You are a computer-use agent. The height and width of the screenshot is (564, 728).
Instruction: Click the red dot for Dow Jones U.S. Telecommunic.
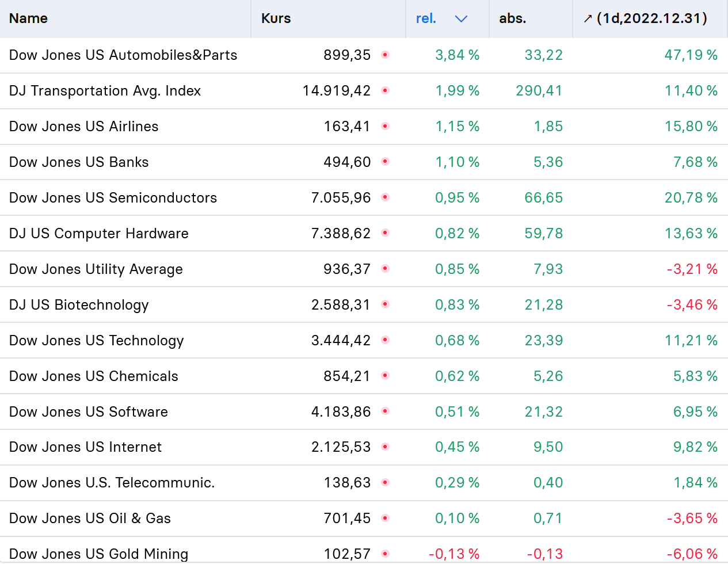386,482
